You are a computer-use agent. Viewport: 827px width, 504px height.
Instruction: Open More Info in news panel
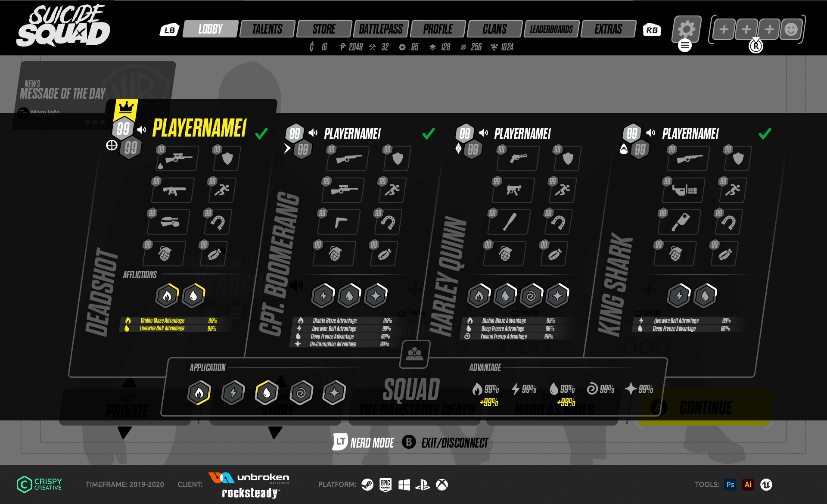click(x=39, y=113)
